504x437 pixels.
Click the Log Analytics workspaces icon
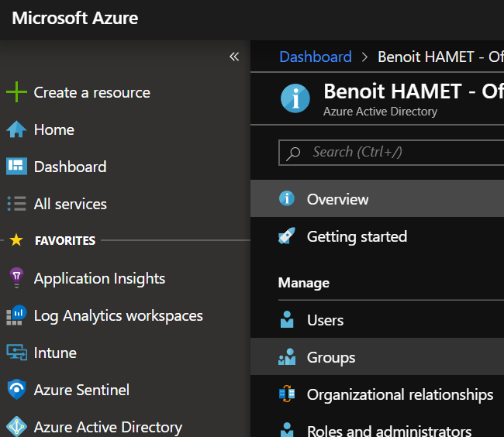coord(16,315)
